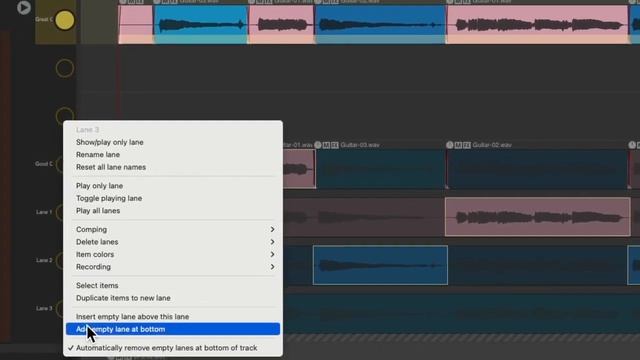640x360 pixels.
Task: Click the Lane 2 label in the track panel
Action: click(x=44, y=260)
